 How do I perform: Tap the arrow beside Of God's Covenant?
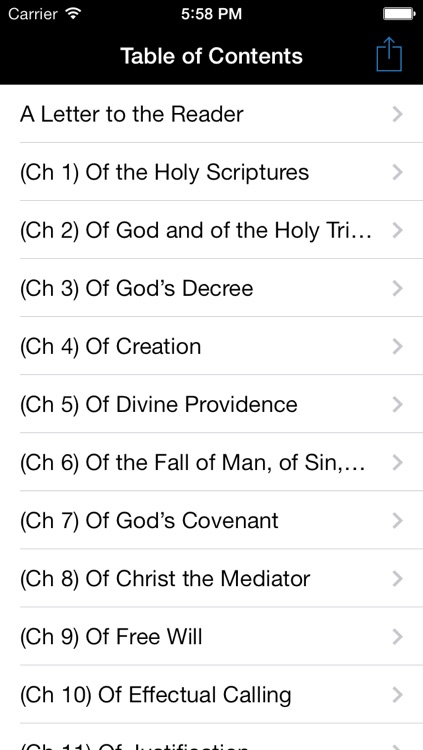pyautogui.click(x=397, y=520)
